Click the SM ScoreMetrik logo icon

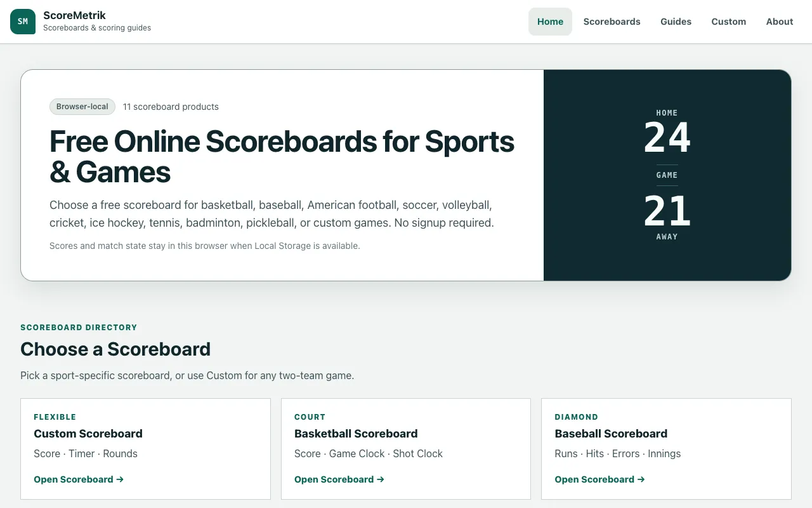click(23, 22)
